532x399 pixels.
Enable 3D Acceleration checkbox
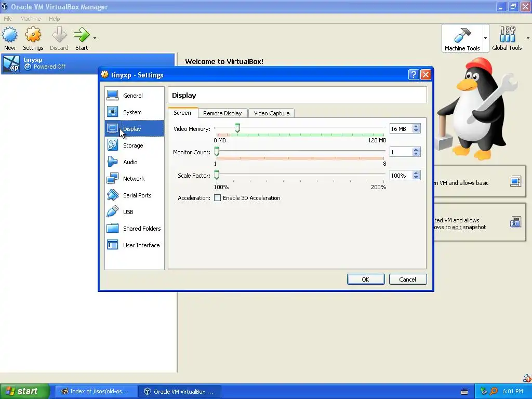tap(218, 198)
